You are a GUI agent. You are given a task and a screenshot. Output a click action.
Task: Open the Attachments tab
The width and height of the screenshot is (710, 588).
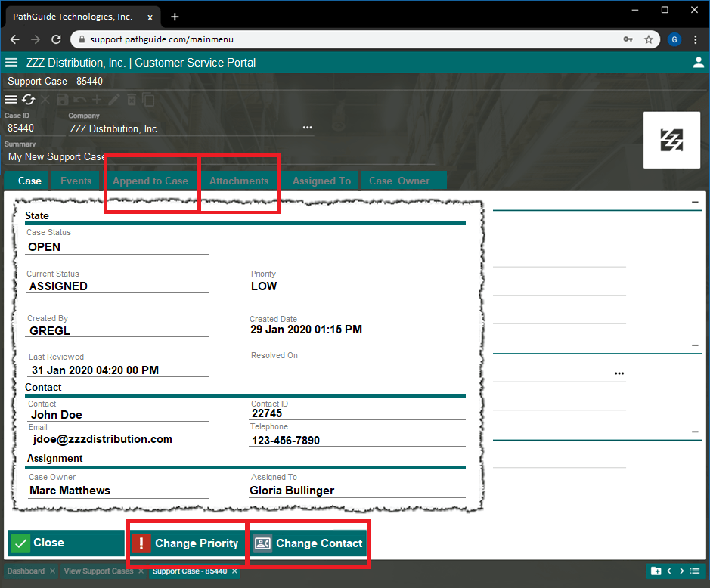(x=239, y=181)
